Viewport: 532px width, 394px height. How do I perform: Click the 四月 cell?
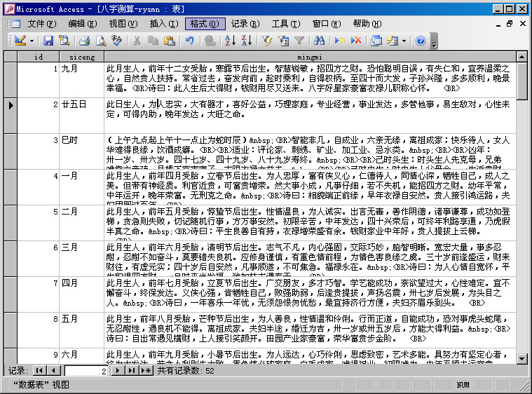point(82,294)
